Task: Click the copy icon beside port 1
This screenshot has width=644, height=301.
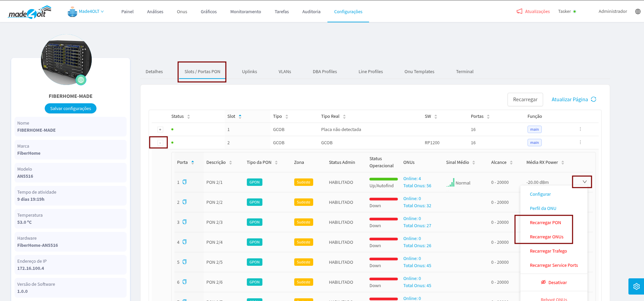Action: coord(185,182)
